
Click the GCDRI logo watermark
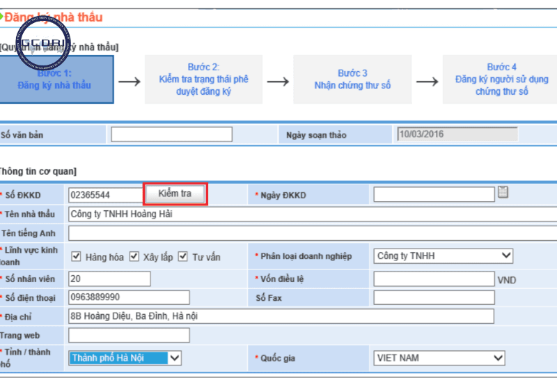point(42,45)
